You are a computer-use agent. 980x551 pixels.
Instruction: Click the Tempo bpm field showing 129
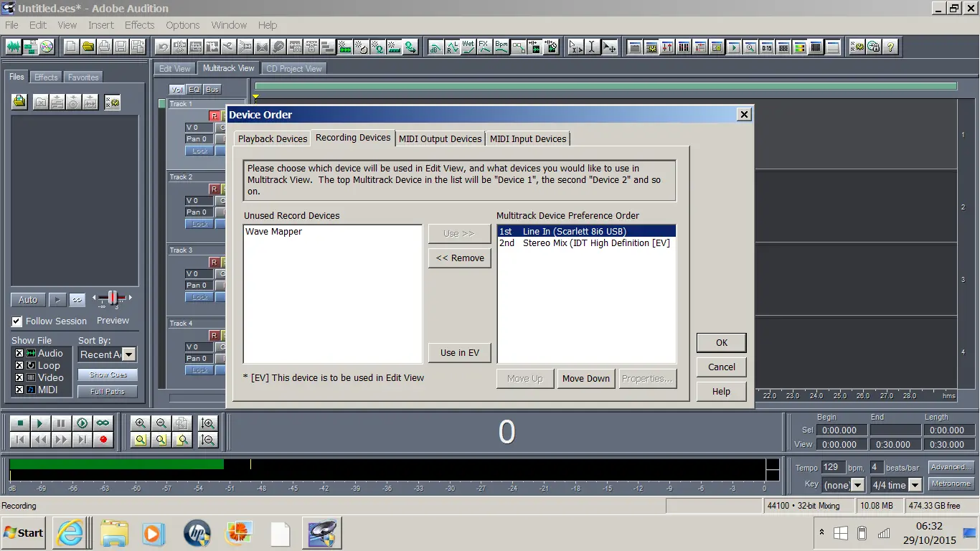click(832, 467)
